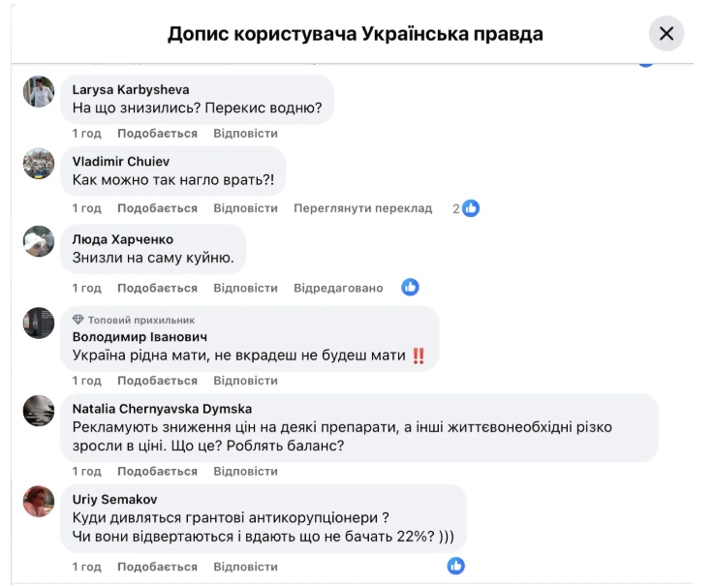Click Natalia Chernyavska Dymska's avatar
The height and width of the screenshot is (588, 715).
click(39, 411)
